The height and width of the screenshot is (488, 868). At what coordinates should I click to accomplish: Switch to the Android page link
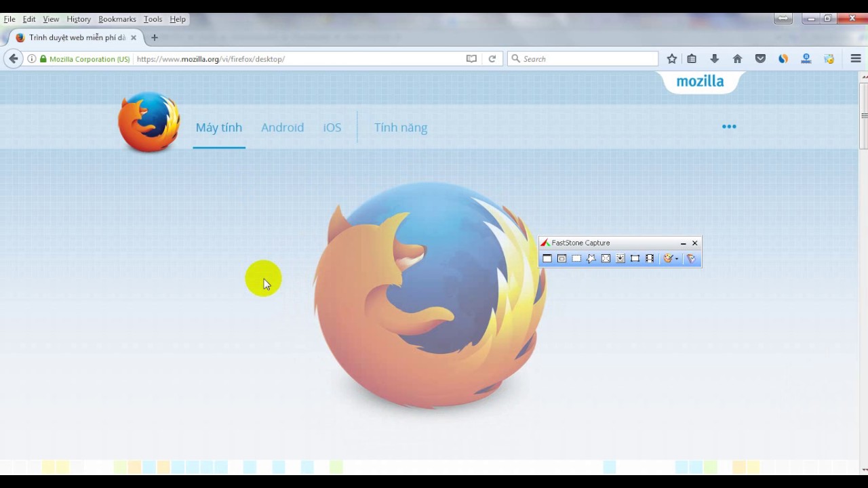[x=282, y=127]
